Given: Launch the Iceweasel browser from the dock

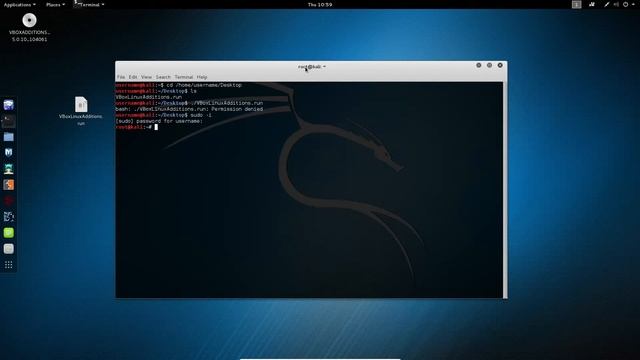Looking at the screenshot, I should pyautogui.click(x=9, y=105).
